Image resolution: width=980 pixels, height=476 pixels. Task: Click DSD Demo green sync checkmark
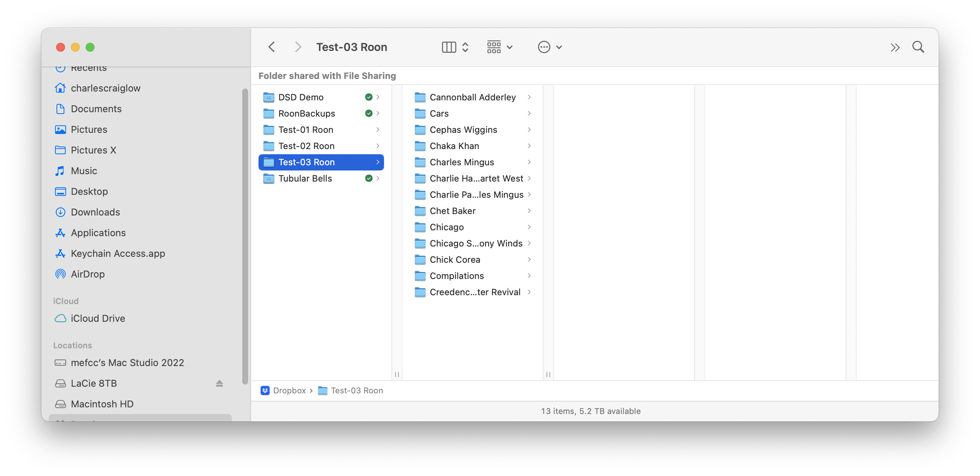368,97
